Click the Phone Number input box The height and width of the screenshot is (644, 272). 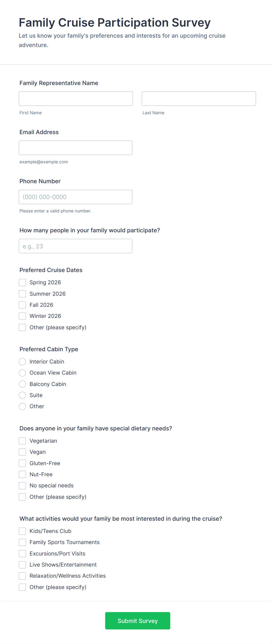click(x=75, y=197)
